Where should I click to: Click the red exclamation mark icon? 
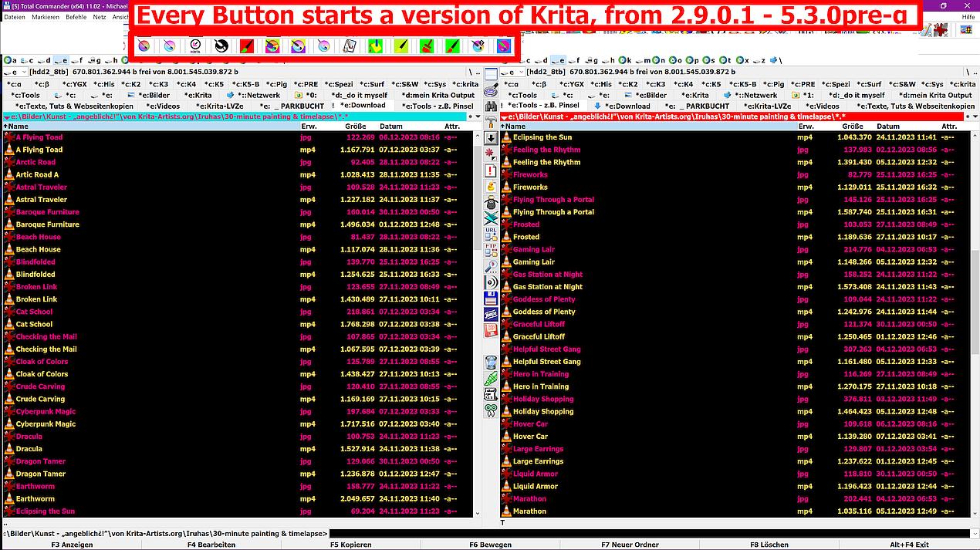click(491, 170)
